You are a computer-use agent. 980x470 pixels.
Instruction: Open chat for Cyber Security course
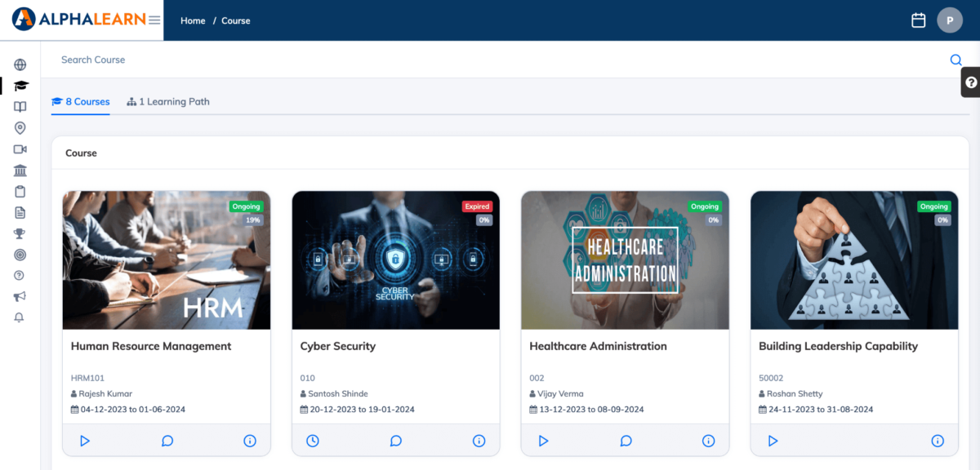point(396,441)
